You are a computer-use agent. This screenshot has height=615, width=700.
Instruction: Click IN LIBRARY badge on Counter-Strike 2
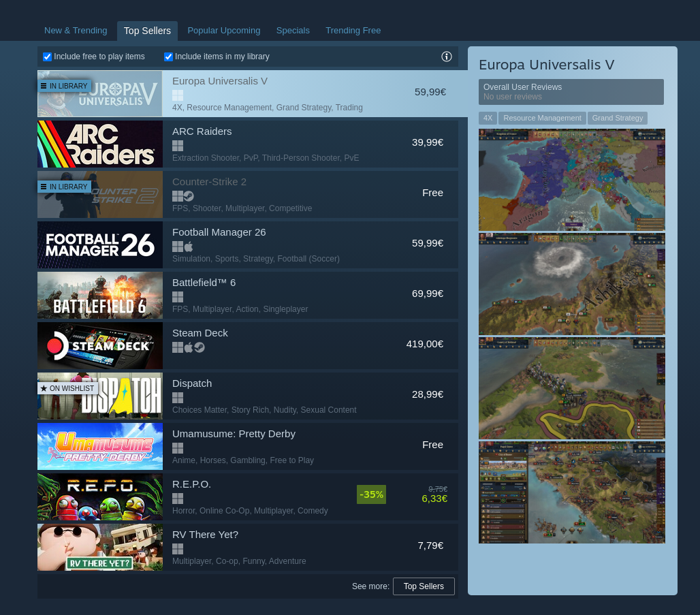(64, 187)
